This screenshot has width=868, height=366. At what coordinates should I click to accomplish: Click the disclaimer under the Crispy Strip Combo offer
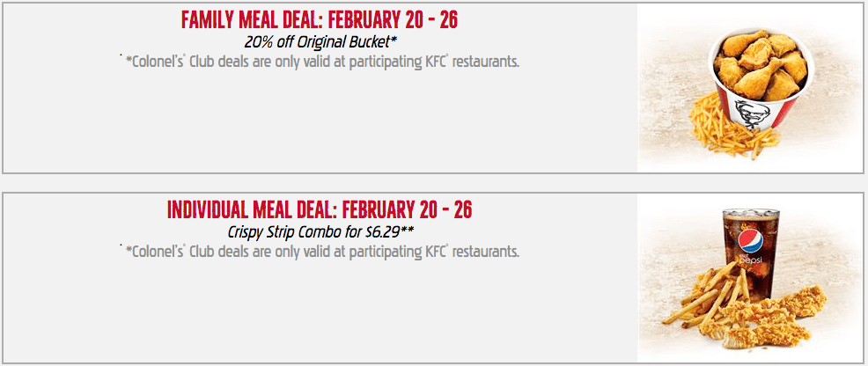[320, 252]
